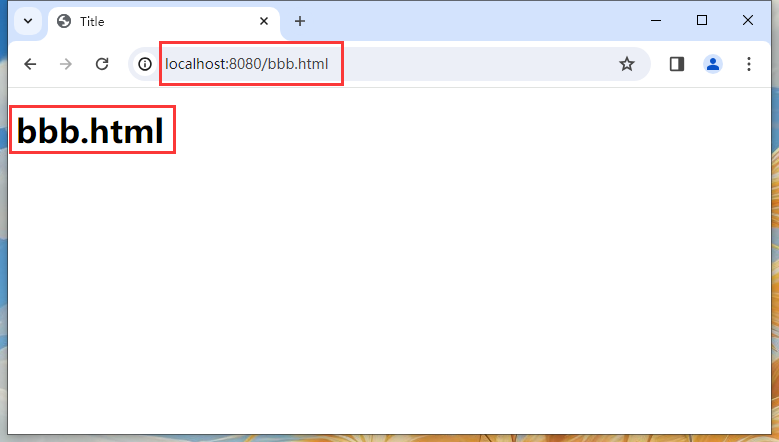The height and width of the screenshot is (442, 779).
Task: Click the forward navigation arrow
Action: pyautogui.click(x=66, y=64)
